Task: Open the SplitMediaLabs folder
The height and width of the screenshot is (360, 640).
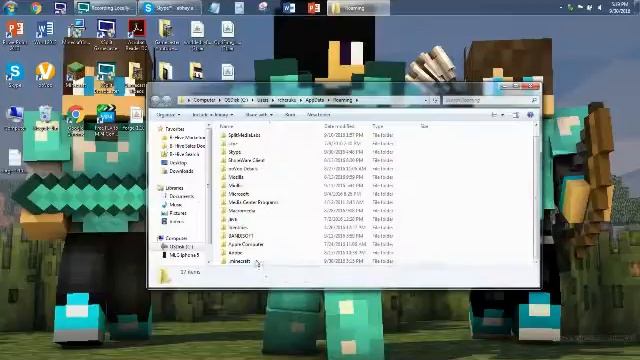Action: (x=240, y=135)
